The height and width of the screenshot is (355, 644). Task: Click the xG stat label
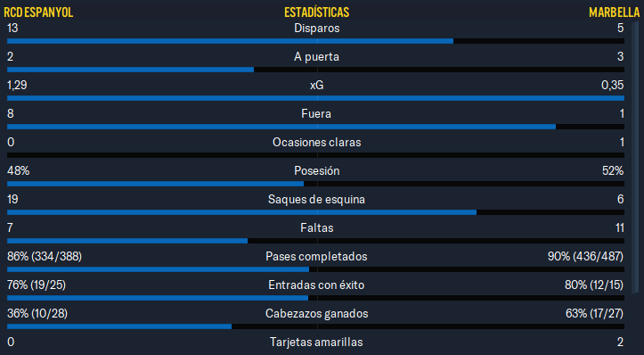(x=317, y=85)
